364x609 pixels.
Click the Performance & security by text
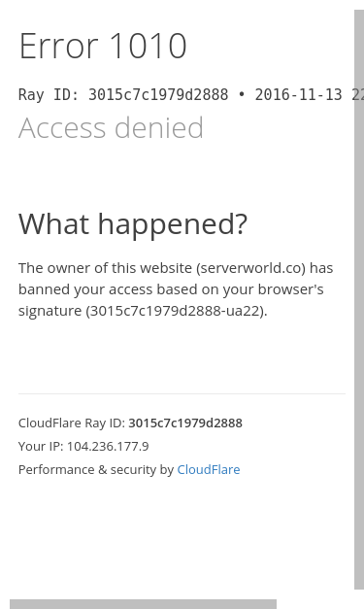pos(96,469)
